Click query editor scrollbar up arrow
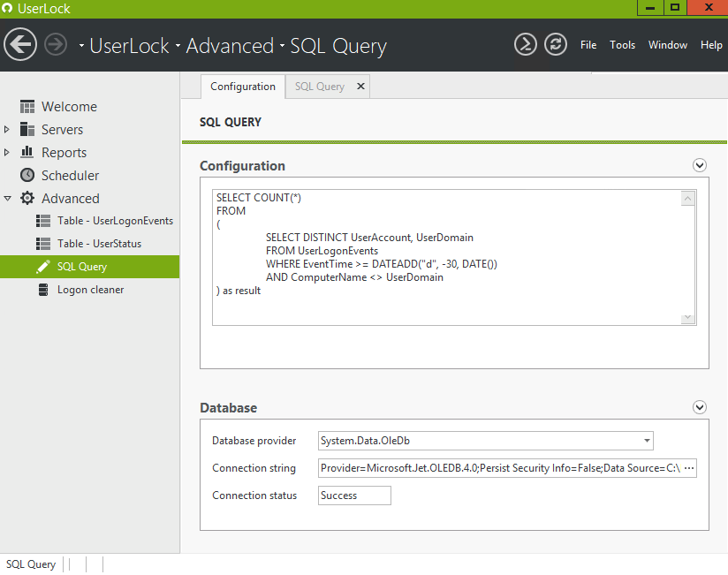 (x=687, y=198)
